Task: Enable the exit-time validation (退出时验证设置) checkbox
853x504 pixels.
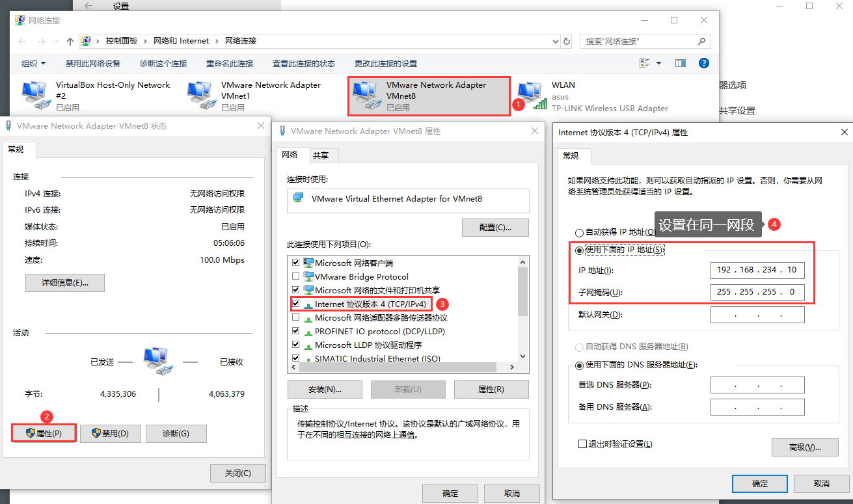Action: [x=582, y=444]
